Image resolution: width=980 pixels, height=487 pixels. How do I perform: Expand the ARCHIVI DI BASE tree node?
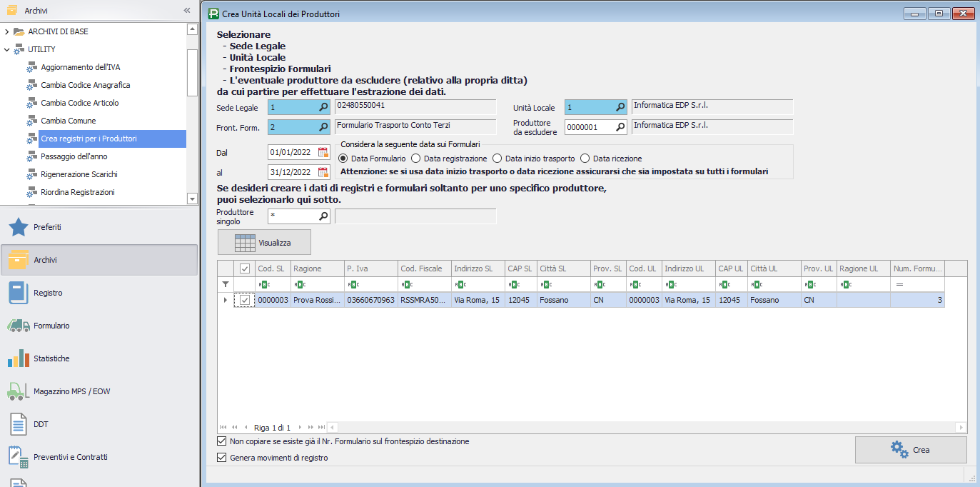6,32
